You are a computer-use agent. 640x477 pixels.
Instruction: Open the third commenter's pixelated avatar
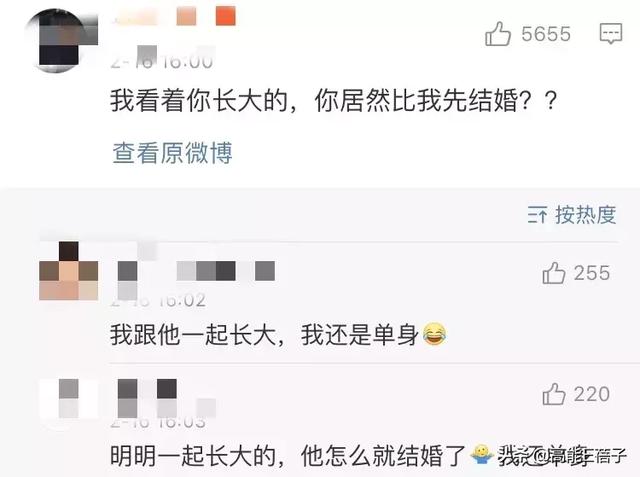pyautogui.click(x=68, y=399)
